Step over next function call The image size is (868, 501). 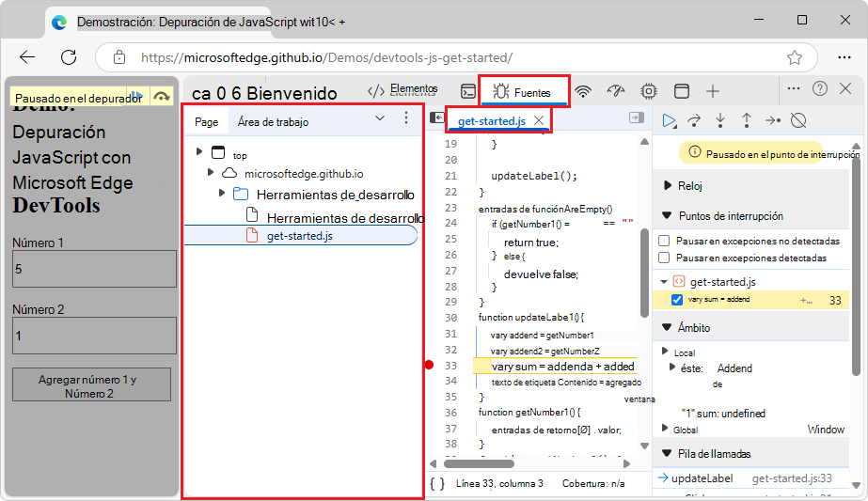(x=694, y=120)
